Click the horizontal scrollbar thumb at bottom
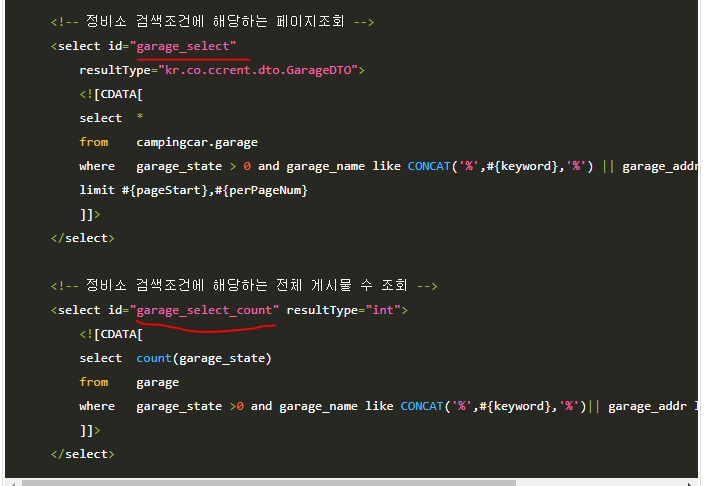Viewport: 721px width, 486px height. tap(269, 483)
